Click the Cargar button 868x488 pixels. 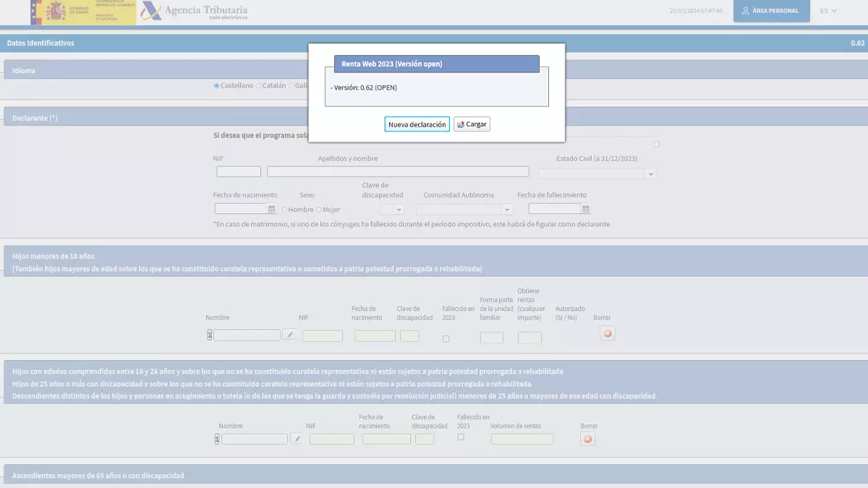[x=472, y=124]
